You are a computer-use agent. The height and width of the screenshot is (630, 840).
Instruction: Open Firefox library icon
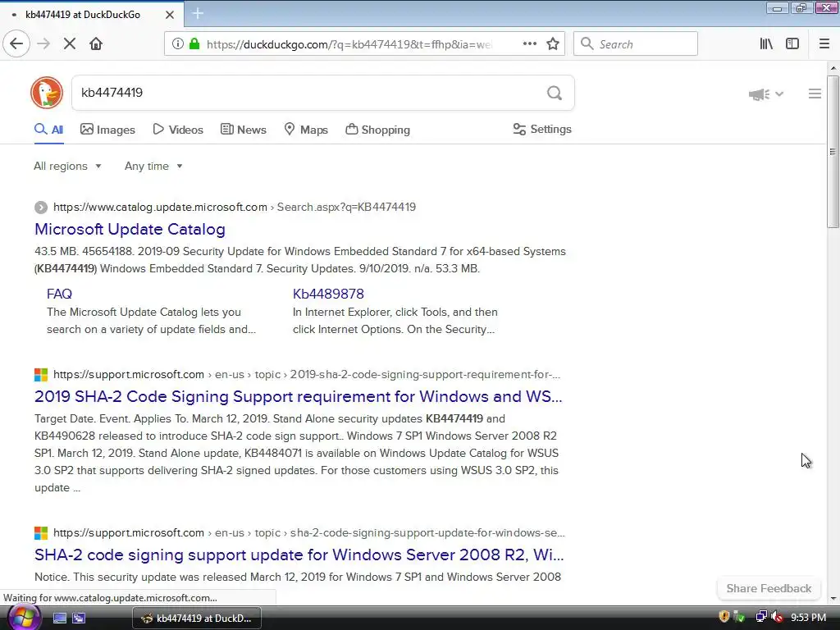766,44
